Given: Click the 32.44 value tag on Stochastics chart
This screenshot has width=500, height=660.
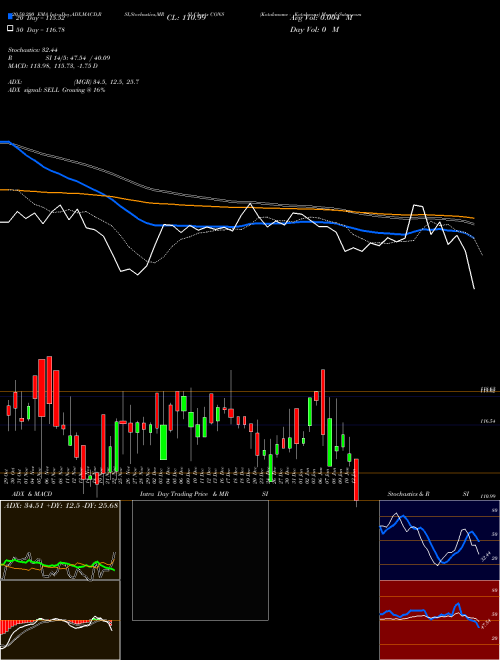Looking at the screenshot, I should (486, 556).
